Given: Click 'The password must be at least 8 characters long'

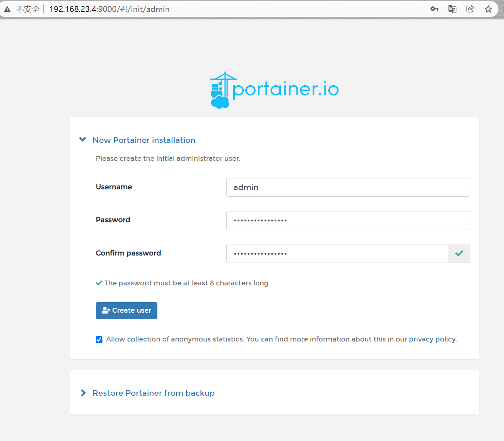Looking at the screenshot, I should pyautogui.click(x=186, y=283).
